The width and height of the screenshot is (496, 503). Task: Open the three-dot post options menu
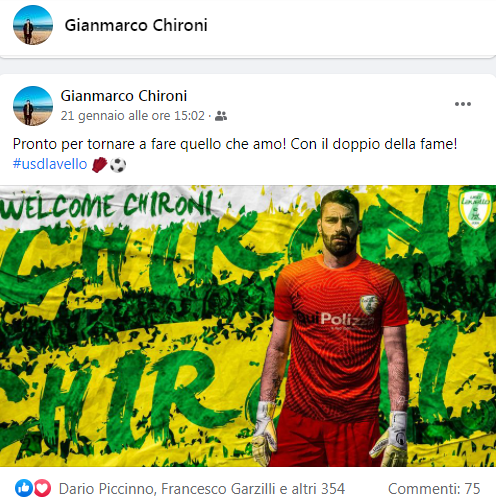[463, 104]
